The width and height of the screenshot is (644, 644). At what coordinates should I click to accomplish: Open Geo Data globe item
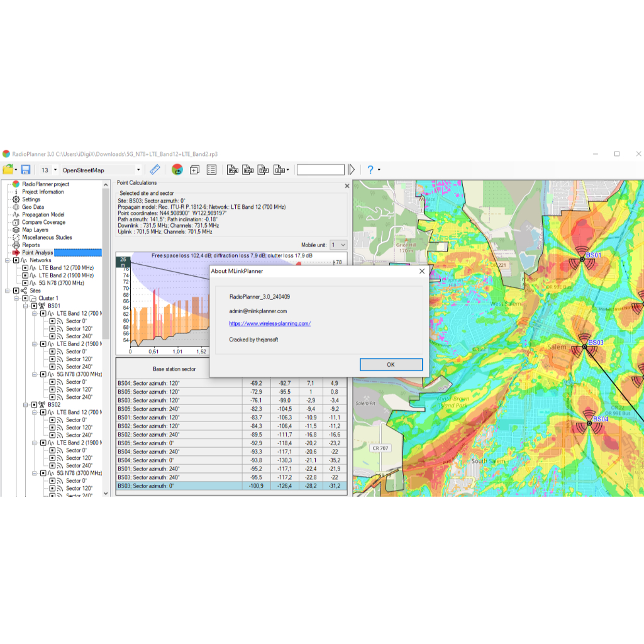click(33, 207)
